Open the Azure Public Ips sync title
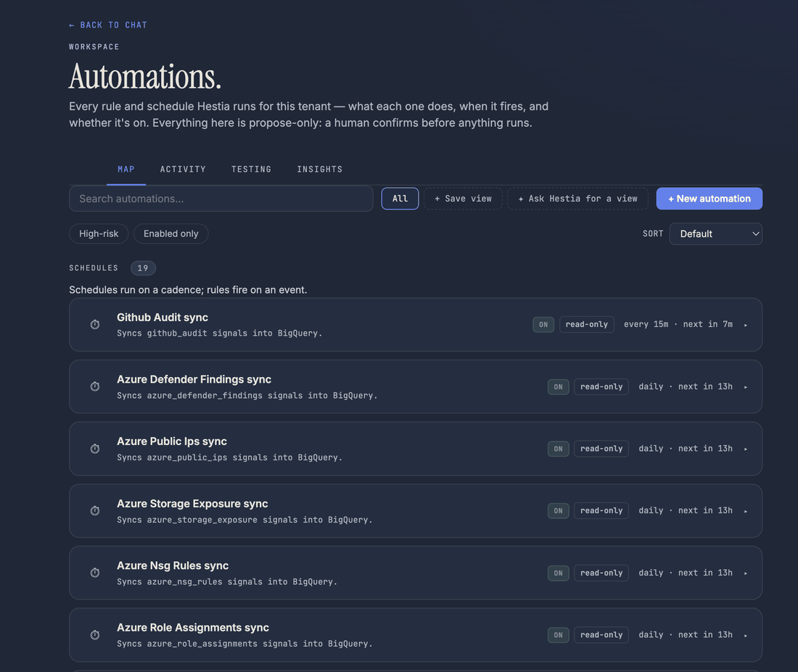This screenshot has height=672, width=798. pyautogui.click(x=172, y=441)
